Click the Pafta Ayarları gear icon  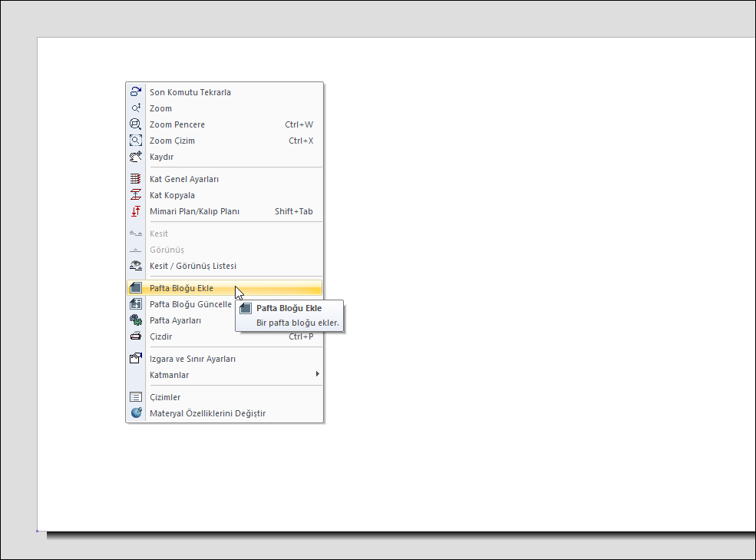tap(136, 320)
